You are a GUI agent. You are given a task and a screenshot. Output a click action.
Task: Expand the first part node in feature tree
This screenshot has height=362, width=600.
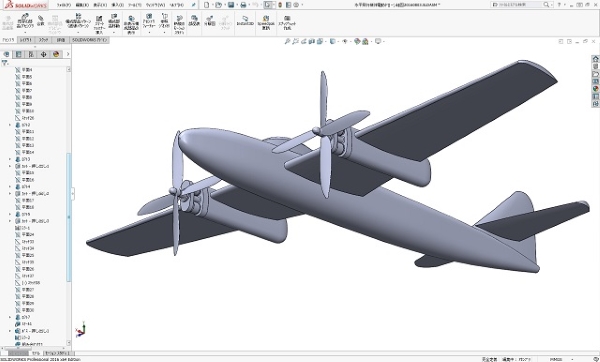coord(10,125)
